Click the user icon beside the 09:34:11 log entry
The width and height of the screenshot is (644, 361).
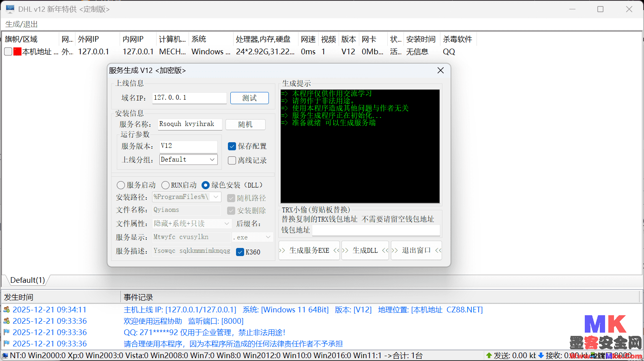[6, 310]
